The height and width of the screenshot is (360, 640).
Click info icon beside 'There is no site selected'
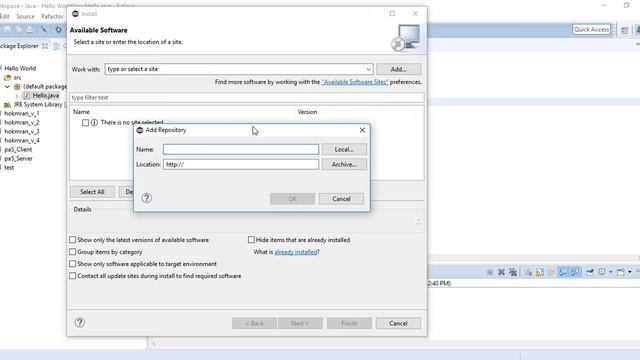[x=94, y=122]
